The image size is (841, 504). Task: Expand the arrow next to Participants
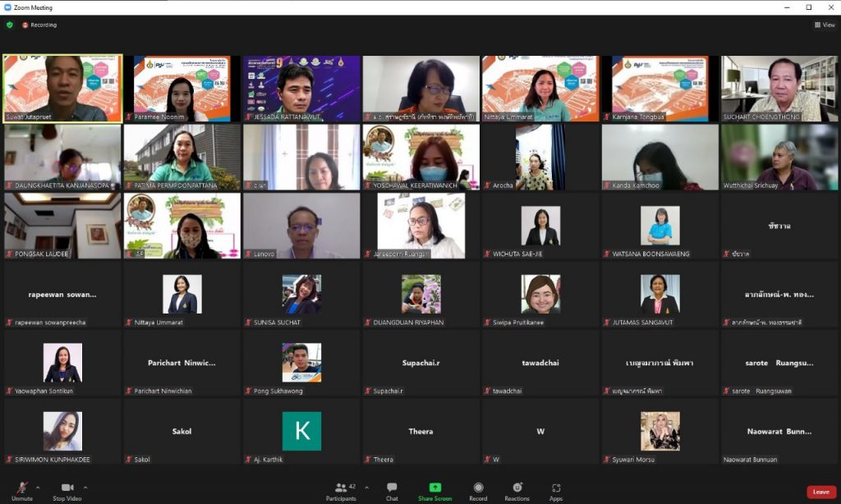click(x=366, y=487)
